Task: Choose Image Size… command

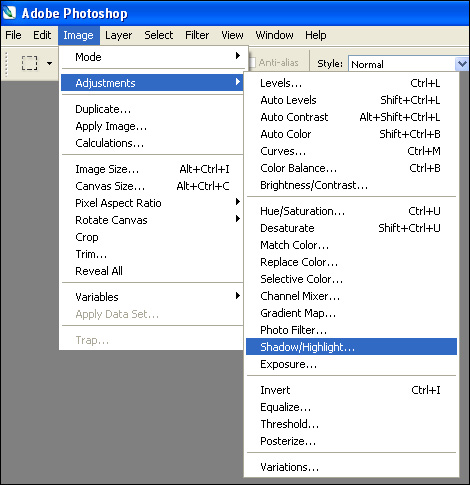Action: tap(153, 169)
